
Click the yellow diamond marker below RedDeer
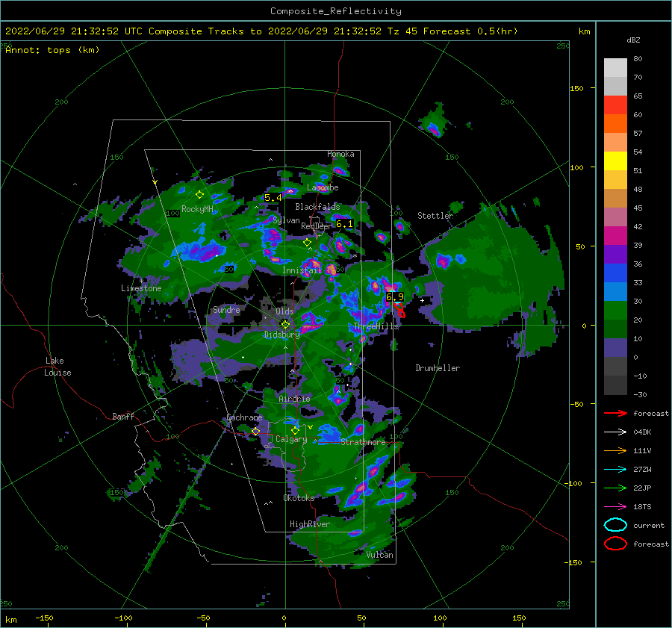point(308,243)
